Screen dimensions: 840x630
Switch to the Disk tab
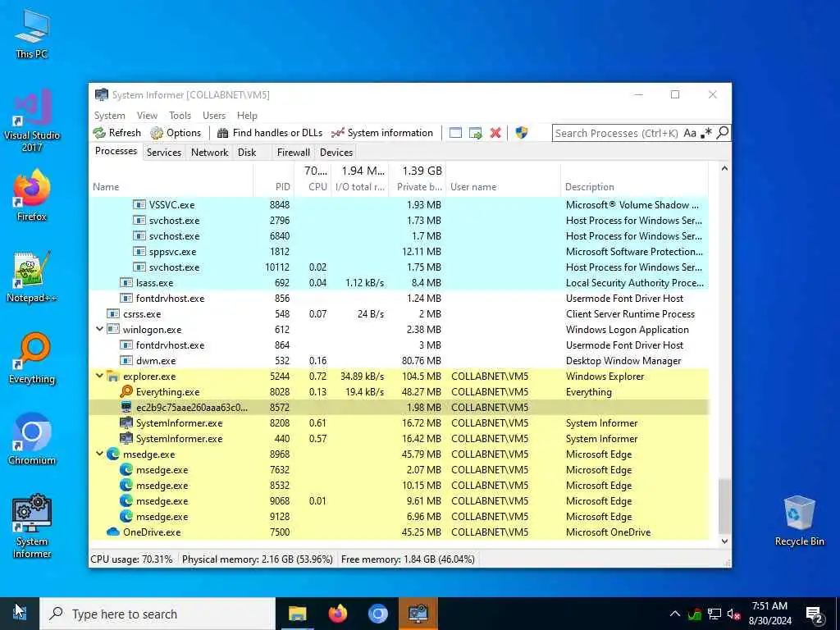point(247,152)
